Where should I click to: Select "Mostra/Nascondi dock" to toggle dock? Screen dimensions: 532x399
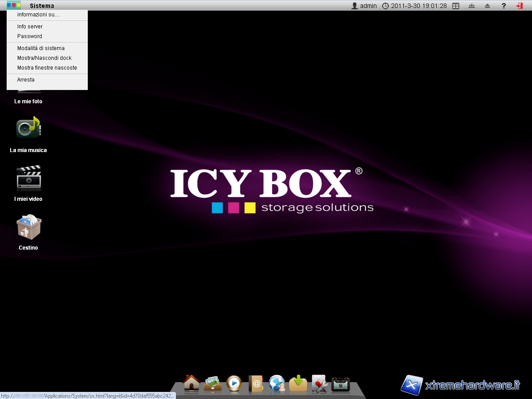point(44,58)
